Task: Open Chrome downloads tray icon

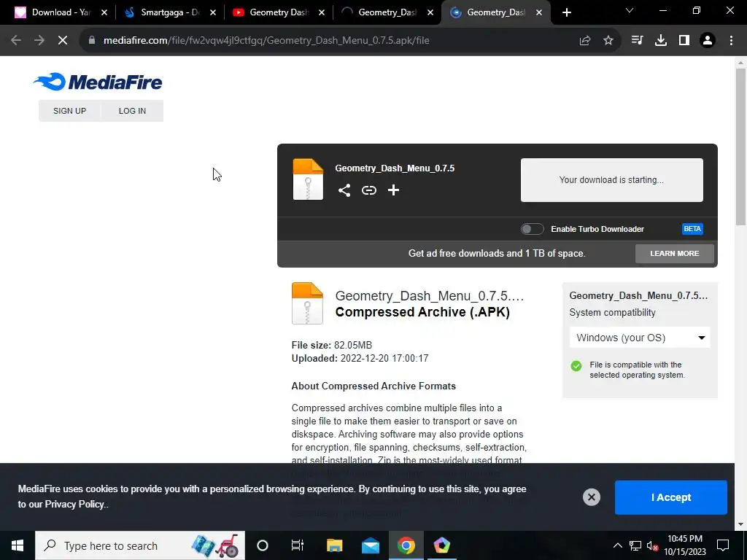Action: click(x=661, y=41)
